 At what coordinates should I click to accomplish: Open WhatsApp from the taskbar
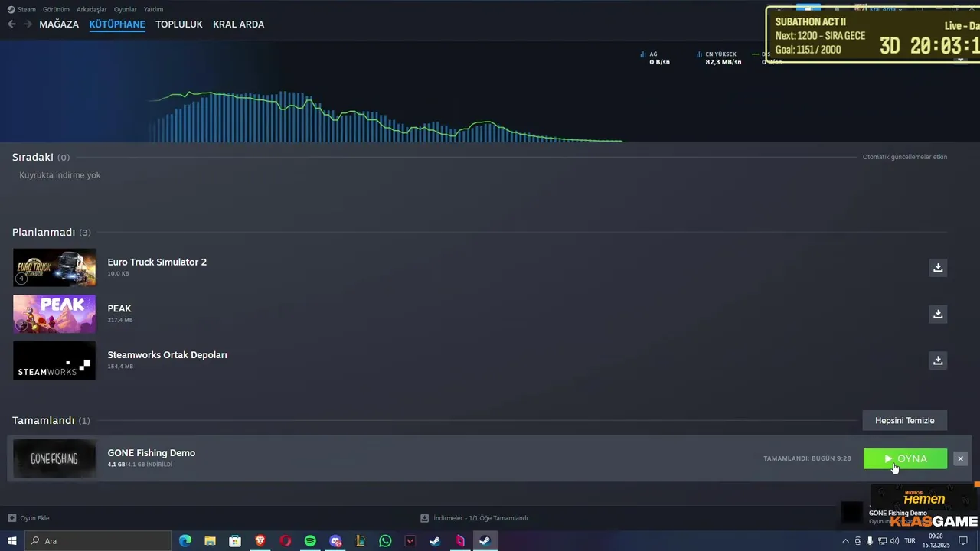pyautogui.click(x=385, y=541)
